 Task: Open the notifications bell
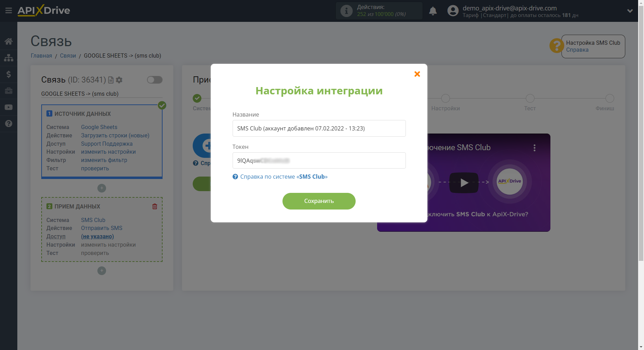433,11
